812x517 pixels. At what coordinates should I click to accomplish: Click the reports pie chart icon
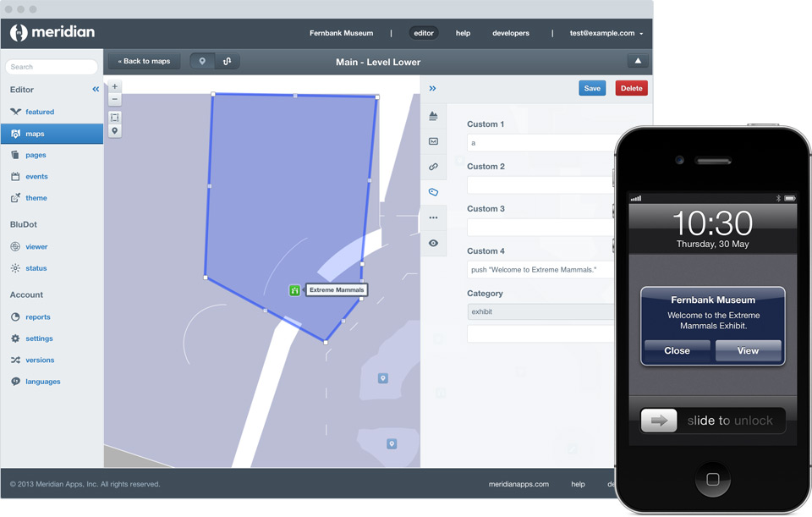[x=15, y=317]
